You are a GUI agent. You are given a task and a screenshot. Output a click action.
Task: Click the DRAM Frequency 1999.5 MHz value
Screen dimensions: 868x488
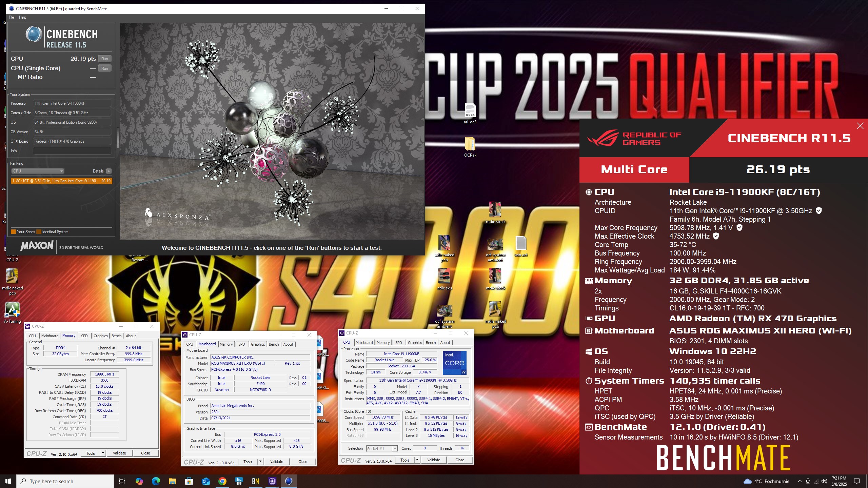coord(104,374)
